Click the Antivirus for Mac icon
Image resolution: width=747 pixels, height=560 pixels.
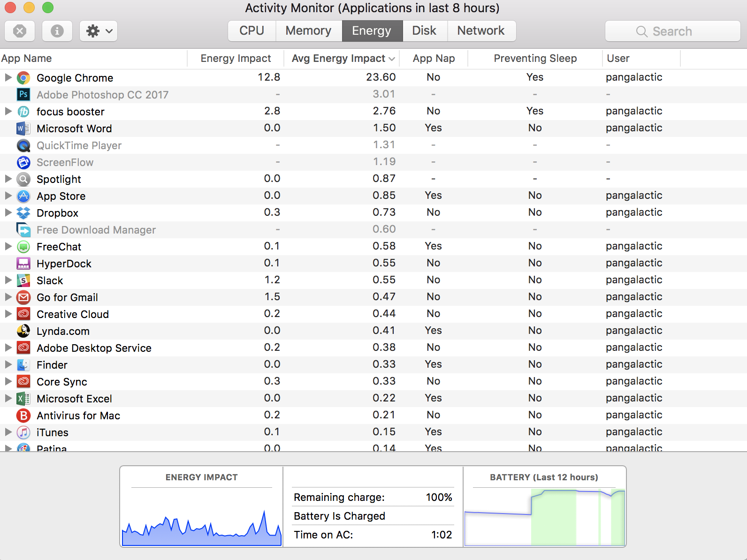[23, 416]
